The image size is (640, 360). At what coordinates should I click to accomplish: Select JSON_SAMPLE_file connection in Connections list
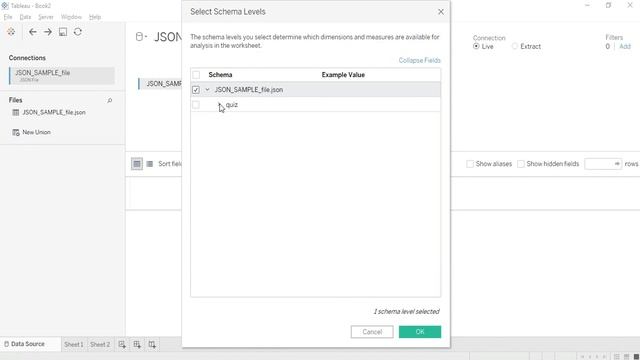(62, 76)
